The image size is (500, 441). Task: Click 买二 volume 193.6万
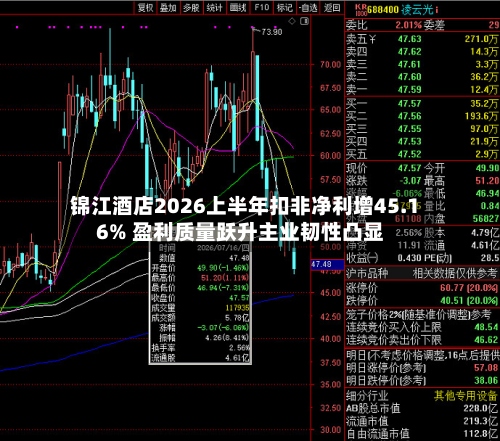(481, 116)
